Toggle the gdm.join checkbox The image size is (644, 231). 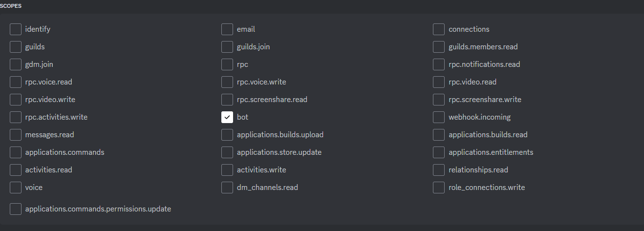[16, 64]
